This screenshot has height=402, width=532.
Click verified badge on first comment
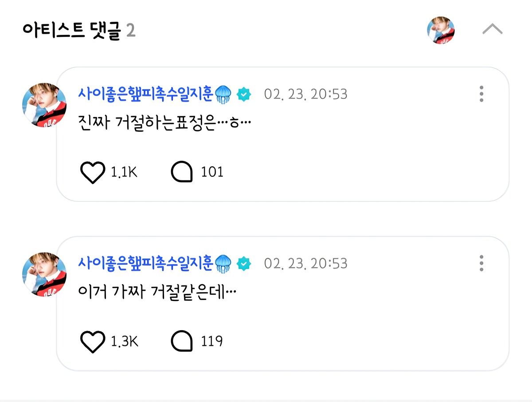[x=244, y=94]
